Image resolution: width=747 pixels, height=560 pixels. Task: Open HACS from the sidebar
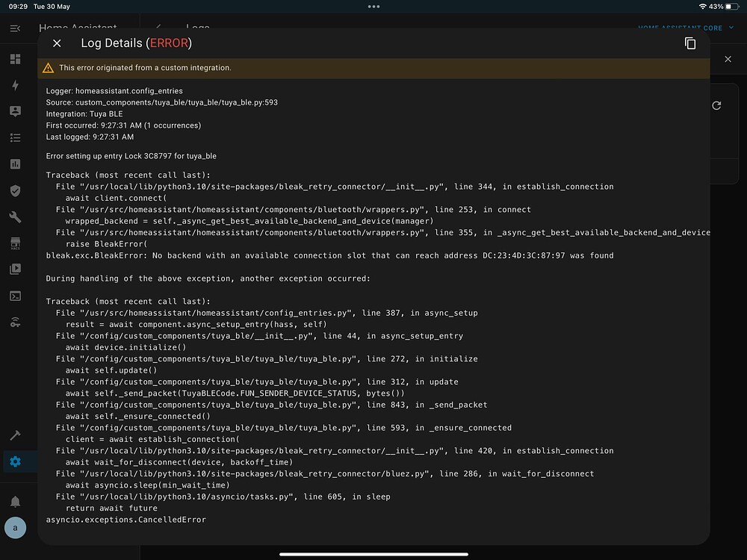click(16, 243)
